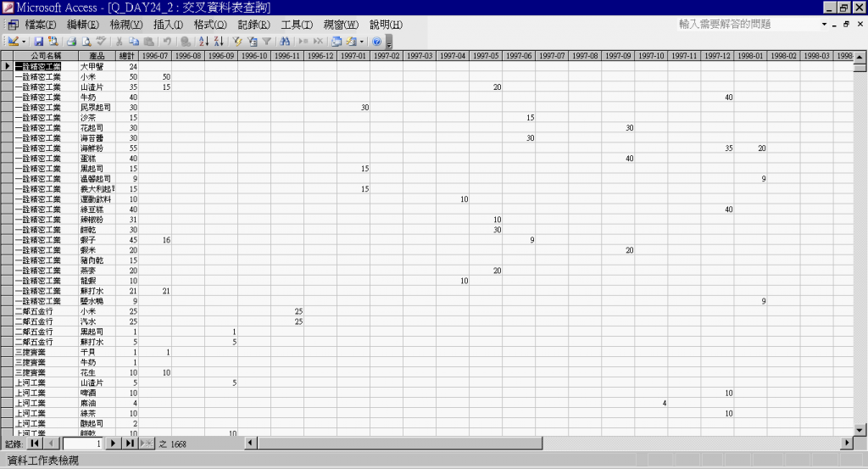Click the first row record selector arrow
Image resolution: width=868 pixels, height=469 pixels.
(x=7, y=66)
